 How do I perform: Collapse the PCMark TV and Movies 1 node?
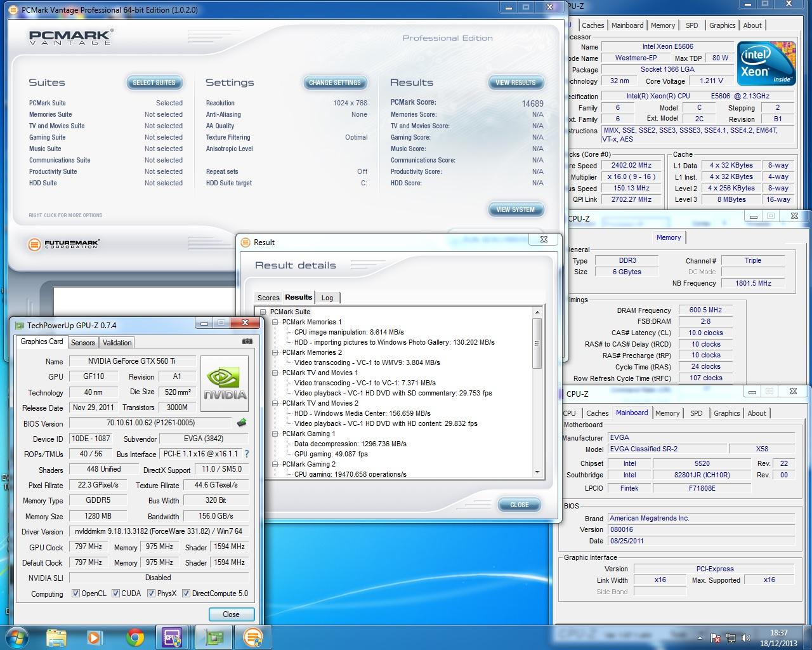(x=276, y=373)
